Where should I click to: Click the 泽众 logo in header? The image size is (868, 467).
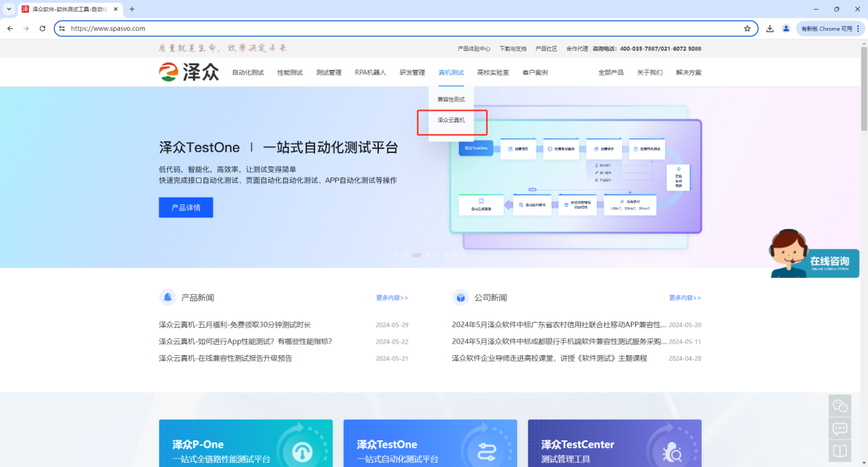click(189, 72)
